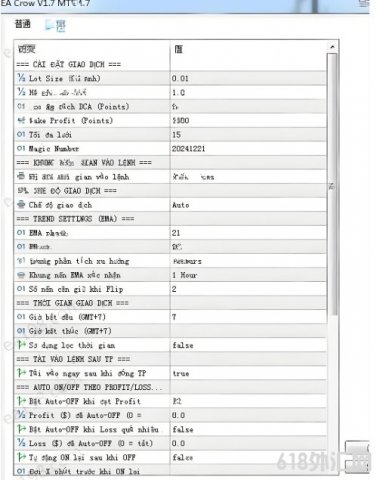This screenshot has width=377, height=480.
Task: Click the === CÀI ĐẶT GIAO DỊCH === section row
Action: click(170, 64)
